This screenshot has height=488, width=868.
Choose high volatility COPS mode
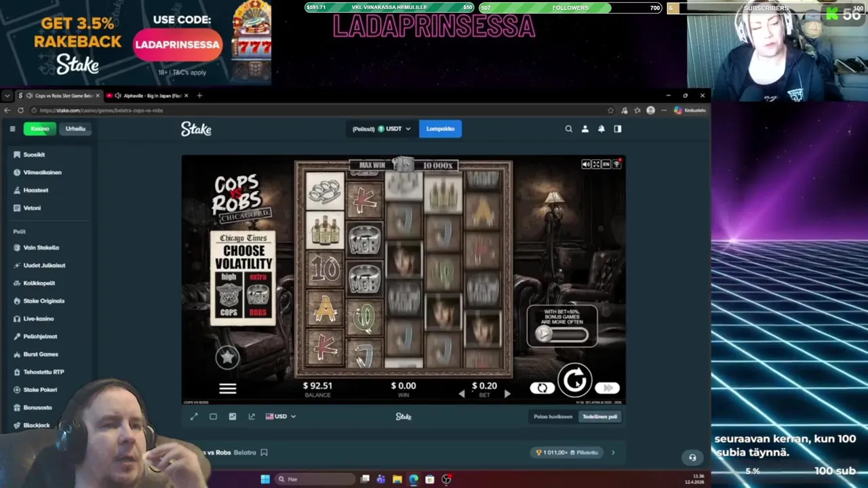229,296
